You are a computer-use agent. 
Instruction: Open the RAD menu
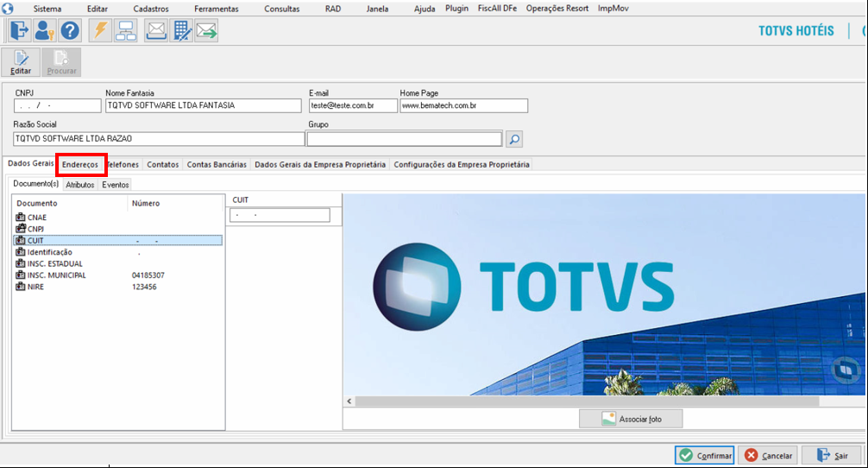coord(333,9)
